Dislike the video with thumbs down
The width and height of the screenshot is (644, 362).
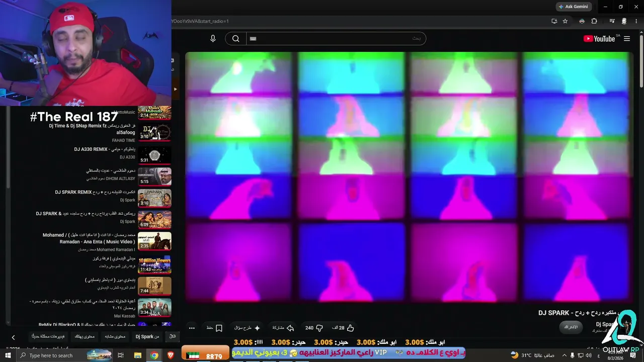click(x=314, y=328)
